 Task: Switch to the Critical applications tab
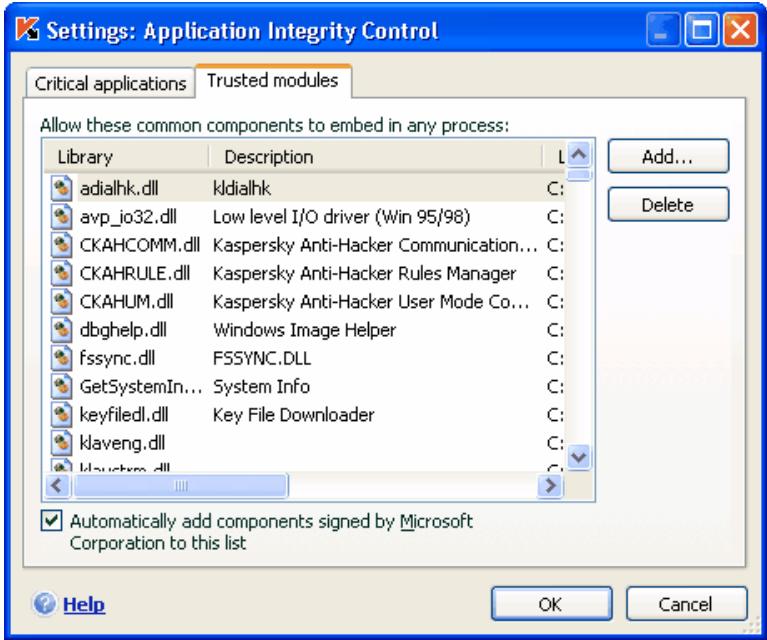[111, 84]
